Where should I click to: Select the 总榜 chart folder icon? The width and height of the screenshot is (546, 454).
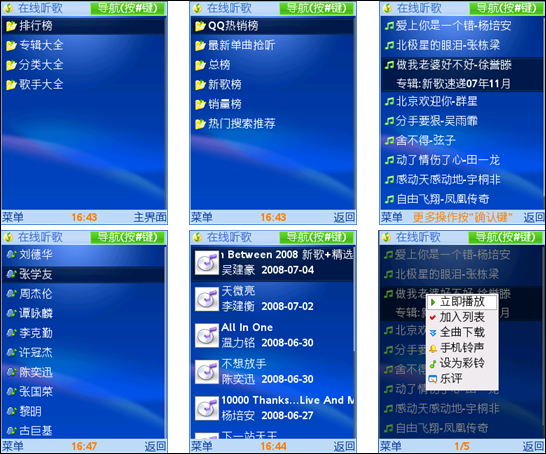200,65
